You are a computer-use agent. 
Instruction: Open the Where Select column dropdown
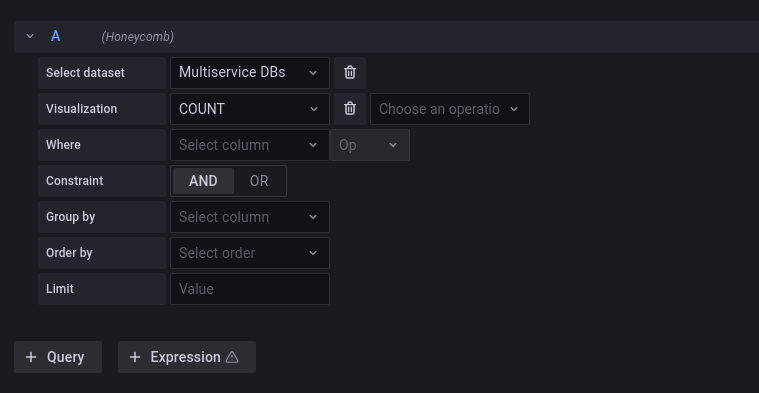(250, 145)
